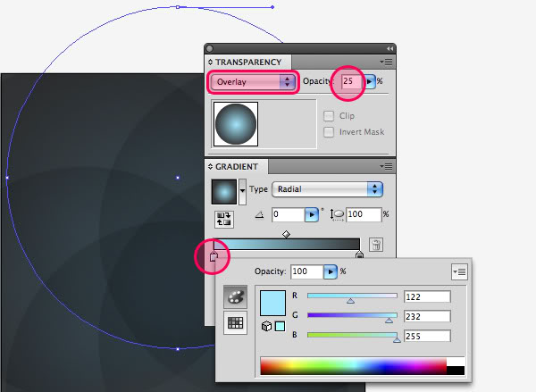Click the small web-safe color swatch
The height and width of the screenshot is (392, 536).
pos(280,326)
